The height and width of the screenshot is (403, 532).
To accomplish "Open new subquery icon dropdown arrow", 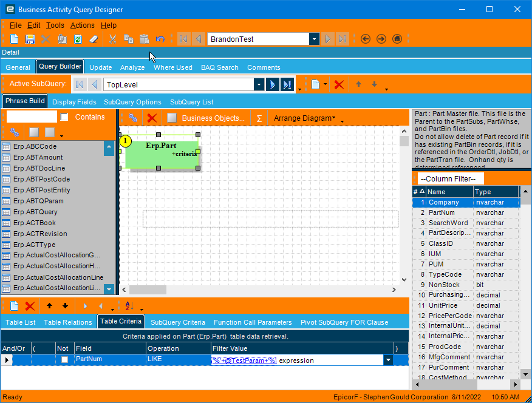I will [x=325, y=84].
